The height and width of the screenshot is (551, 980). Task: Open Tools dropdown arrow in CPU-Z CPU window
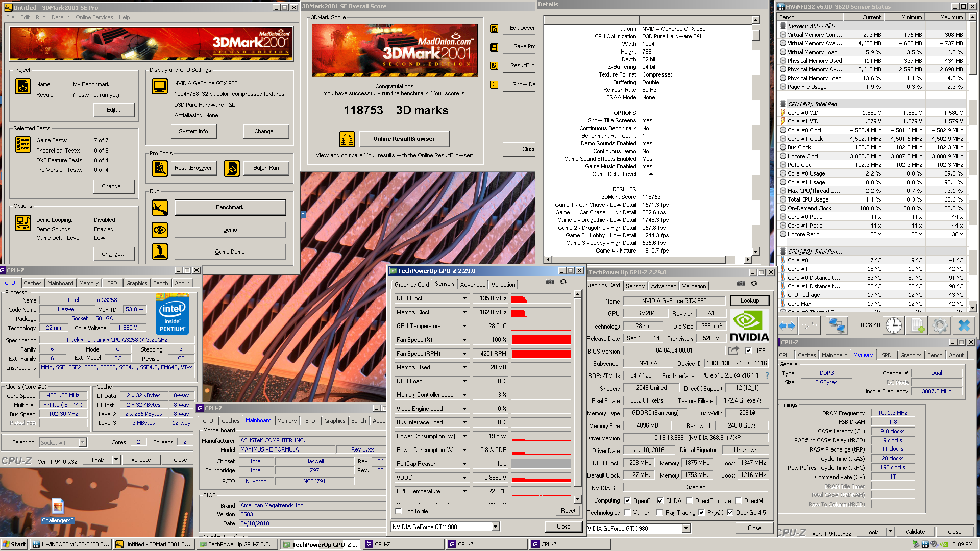pyautogui.click(x=116, y=460)
